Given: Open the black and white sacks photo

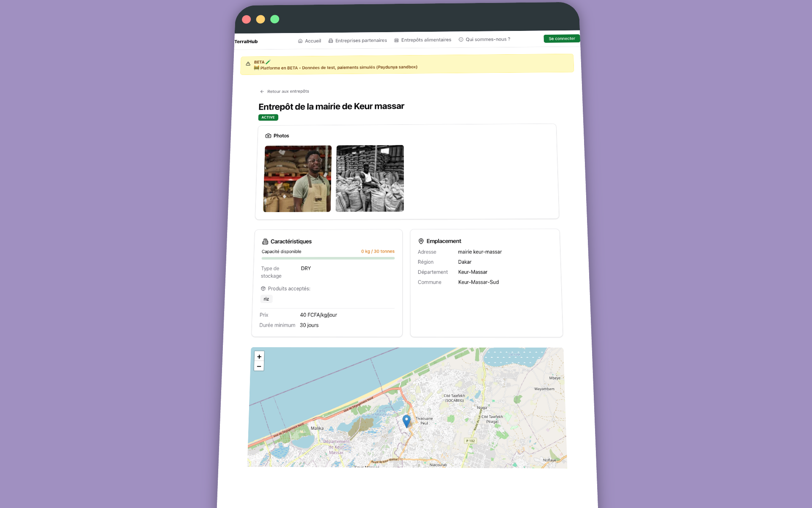Looking at the screenshot, I should [370, 178].
